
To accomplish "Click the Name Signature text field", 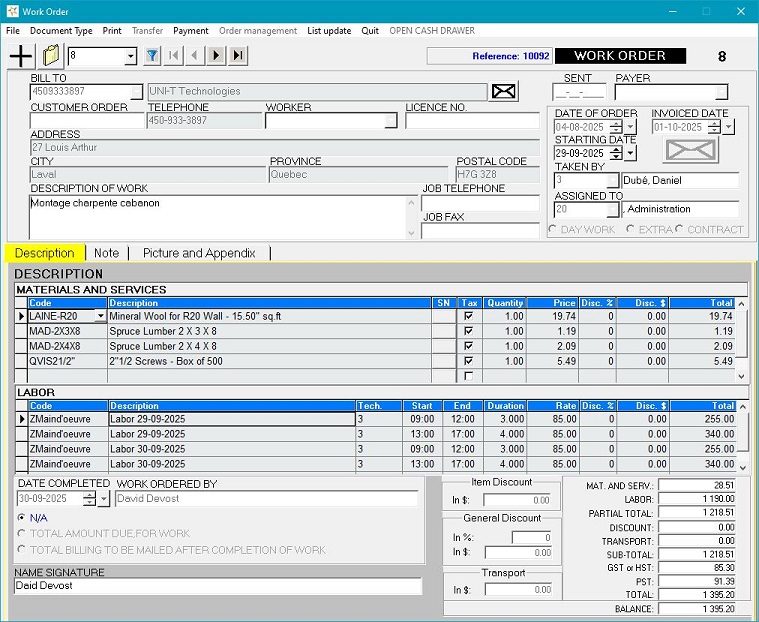I will (x=218, y=586).
